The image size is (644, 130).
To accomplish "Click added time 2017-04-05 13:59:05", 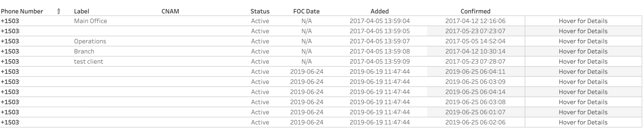I will point(379,31).
